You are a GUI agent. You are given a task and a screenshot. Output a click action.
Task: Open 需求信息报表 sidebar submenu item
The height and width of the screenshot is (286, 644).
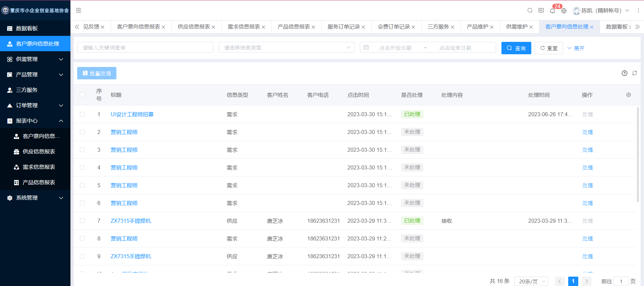click(35, 167)
